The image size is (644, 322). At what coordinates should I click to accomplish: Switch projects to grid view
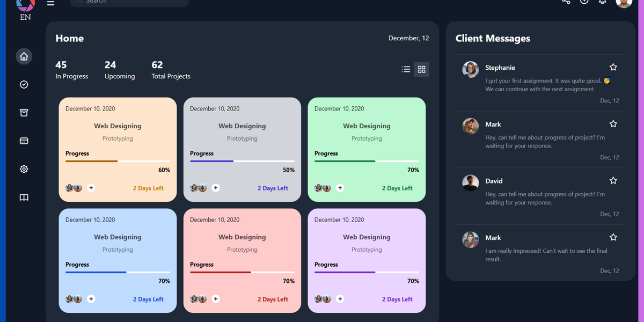point(422,69)
